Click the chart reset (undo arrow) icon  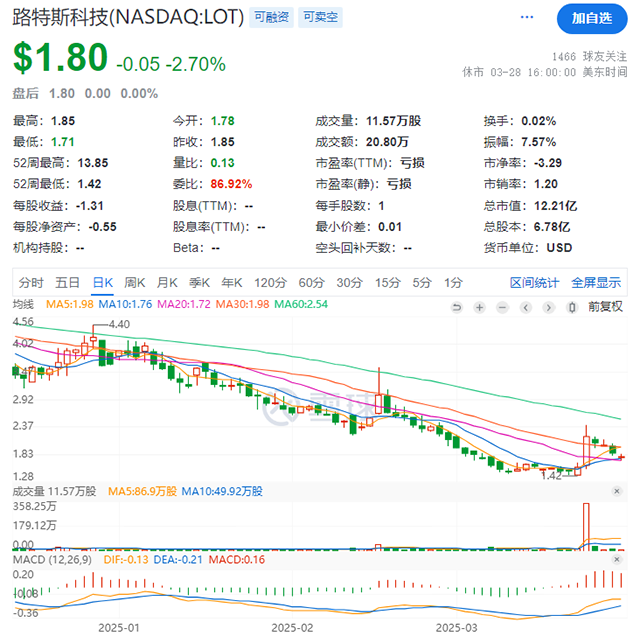(x=457, y=307)
